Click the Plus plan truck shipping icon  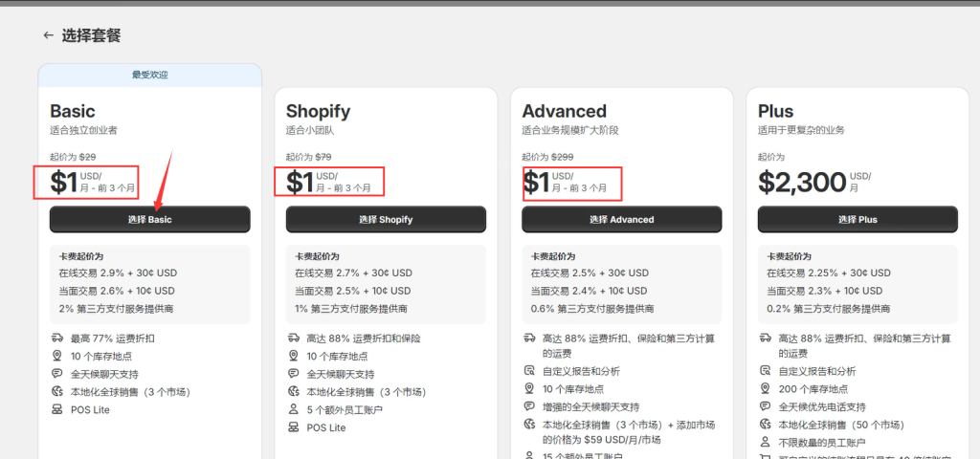(765, 338)
